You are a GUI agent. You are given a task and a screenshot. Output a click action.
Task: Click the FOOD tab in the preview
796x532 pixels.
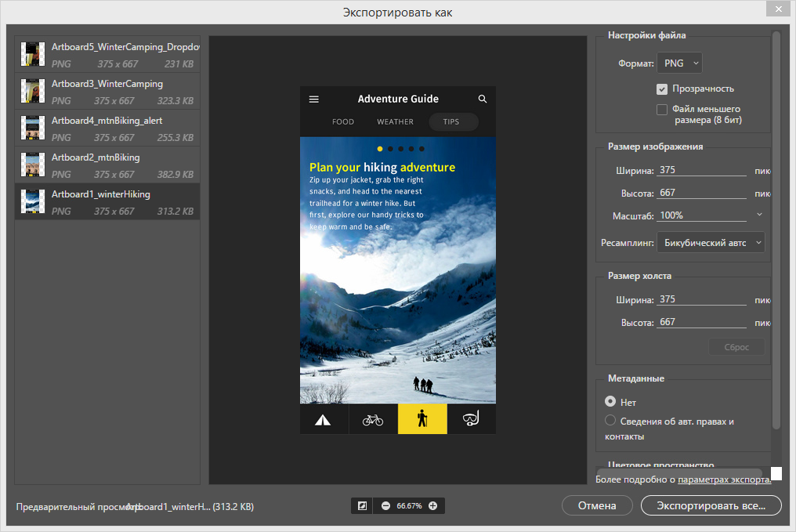343,121
